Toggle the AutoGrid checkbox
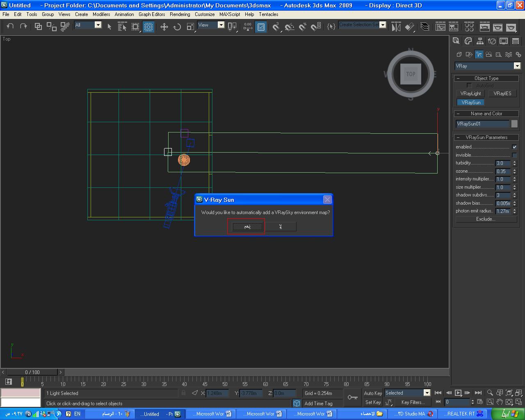Viewport: 525px width, 420px height. (469, 85)
